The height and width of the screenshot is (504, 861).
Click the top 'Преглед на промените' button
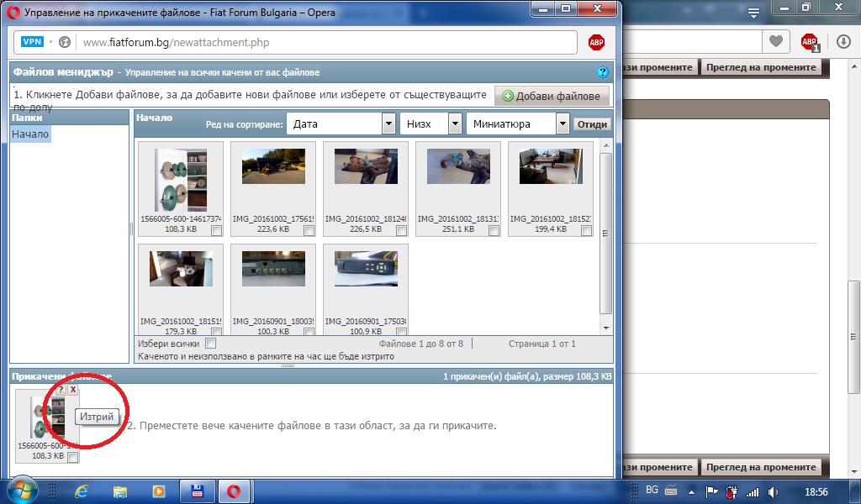(x=761, y=67)
